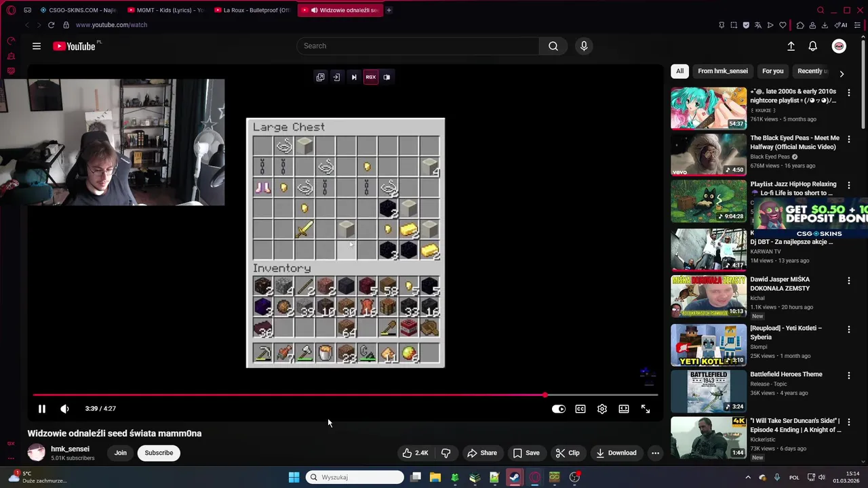Open the player settings gear
Viewport: 868px width, 488px height.
tap(602, 409)
